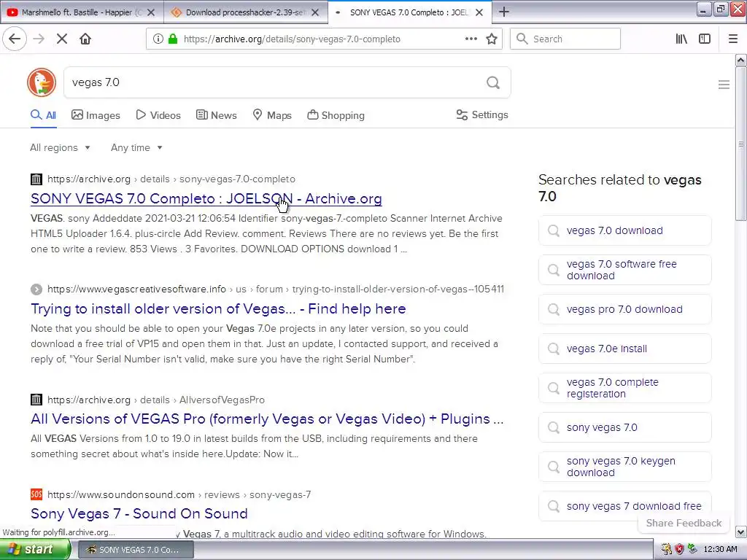
Task: Click the DuckDuckGo logo
Action: pyautogui.click(x=42, y=82)
